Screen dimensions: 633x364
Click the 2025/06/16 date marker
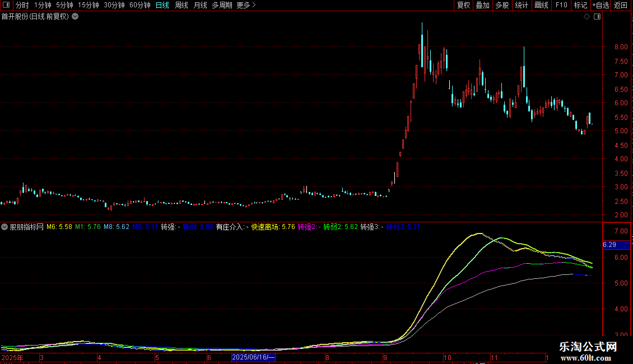253,357
